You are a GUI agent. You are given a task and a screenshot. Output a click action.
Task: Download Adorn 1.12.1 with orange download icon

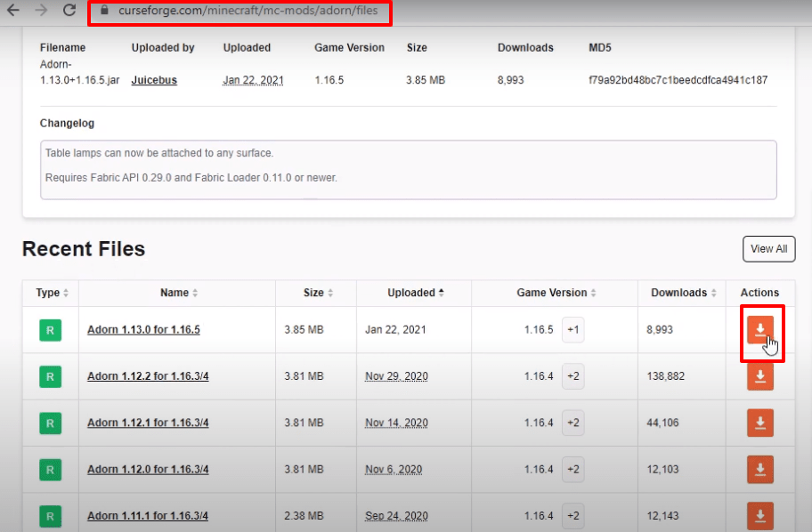tap(759, 423)
